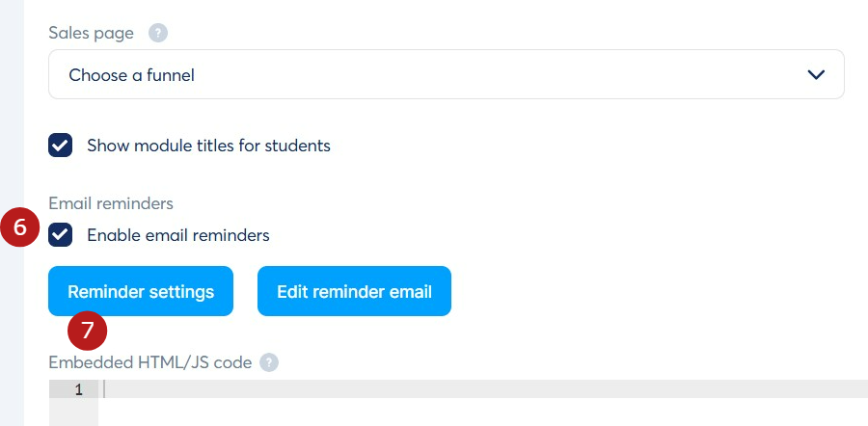868x426 pixels.
Task: Open the Choose a funnel dropdown
Action: [446, 74]
